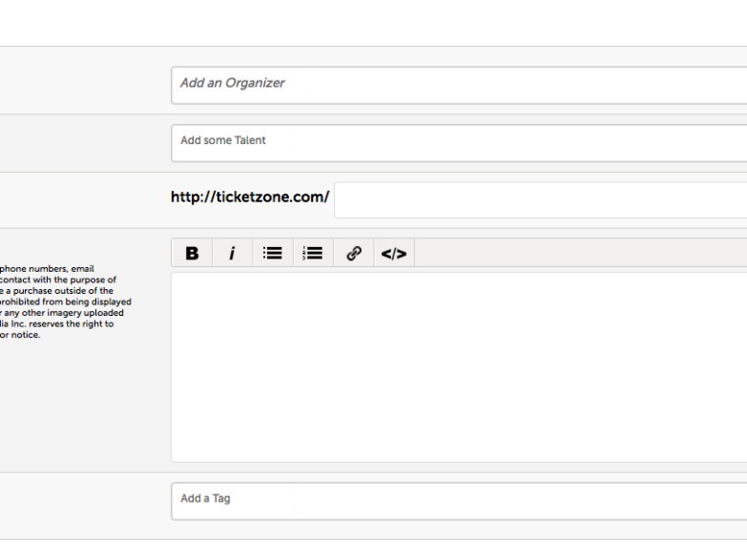Insert a bulleted list
The height and width of the screenshot is (560, 747).
pos(273,253)
